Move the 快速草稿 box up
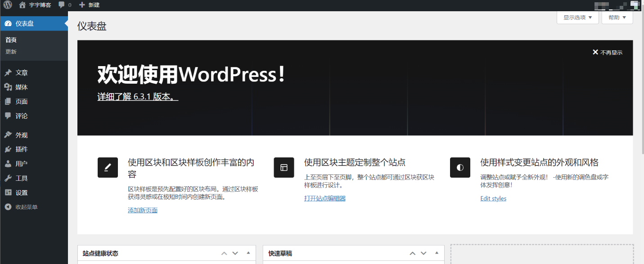The width and height of the screenshot is (644, 264). tap(413, 253)
